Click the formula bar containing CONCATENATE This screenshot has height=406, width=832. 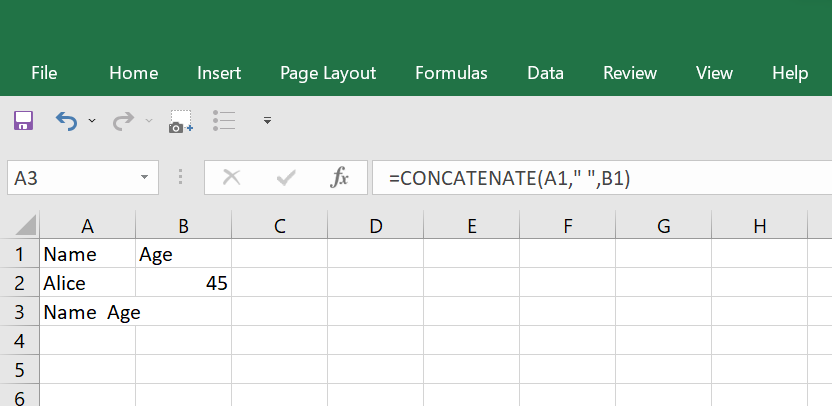tap(602, 178)
